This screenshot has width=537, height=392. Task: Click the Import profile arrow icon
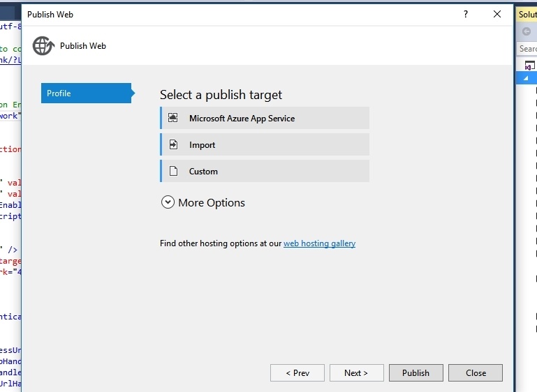click(x=173, y=144)
